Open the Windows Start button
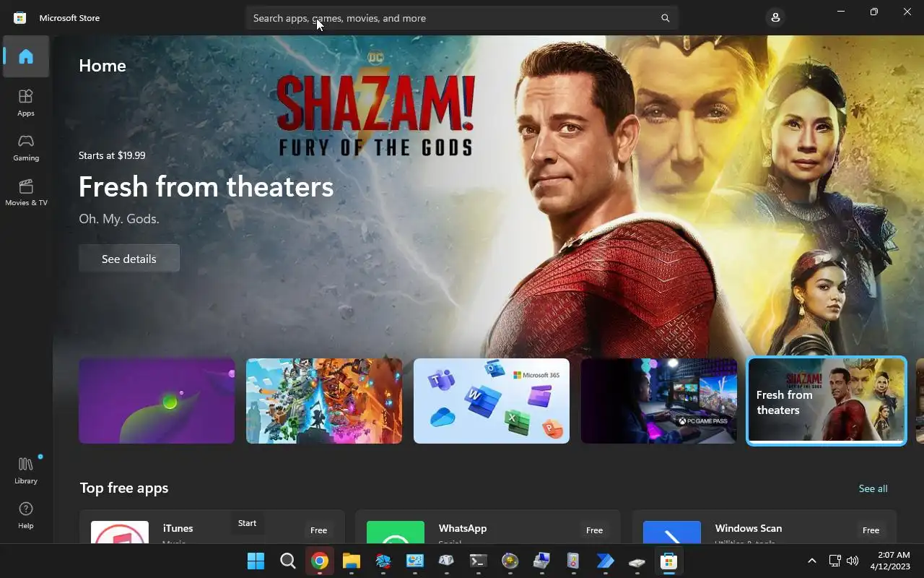This screenshot has height=578, width=924. (x=256, y=561)
